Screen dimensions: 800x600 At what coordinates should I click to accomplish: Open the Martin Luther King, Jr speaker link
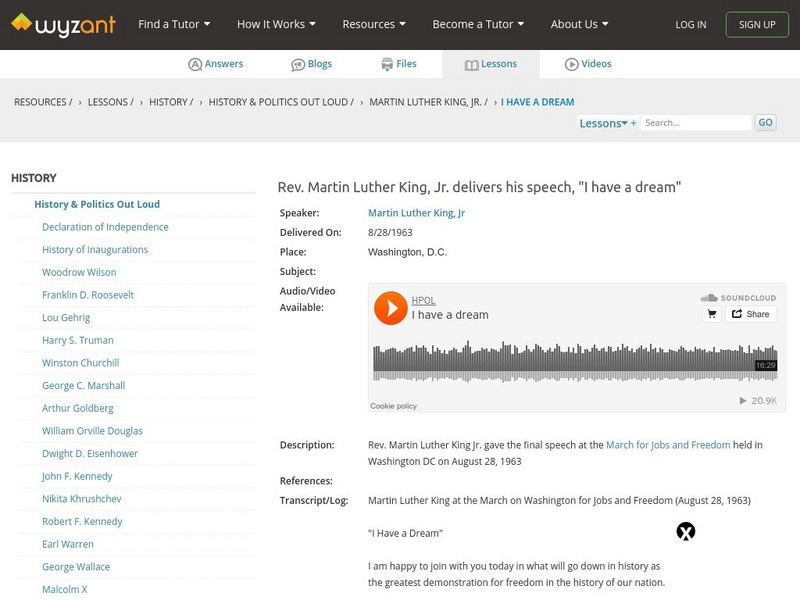point(416,213)
